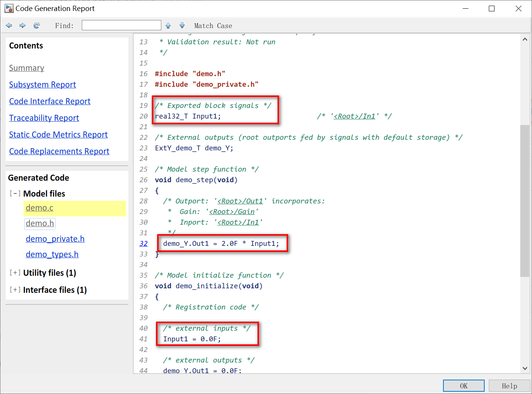Viewport: 532px width, 394px height.
Task: Open demo_types.h file
Action: (x=52, y=255)
